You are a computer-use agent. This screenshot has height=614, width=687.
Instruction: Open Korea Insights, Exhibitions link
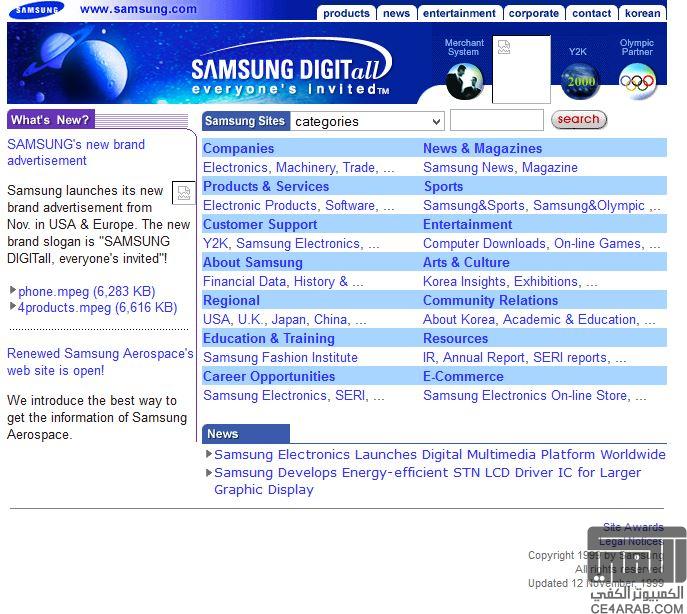(x=510, y=281)
